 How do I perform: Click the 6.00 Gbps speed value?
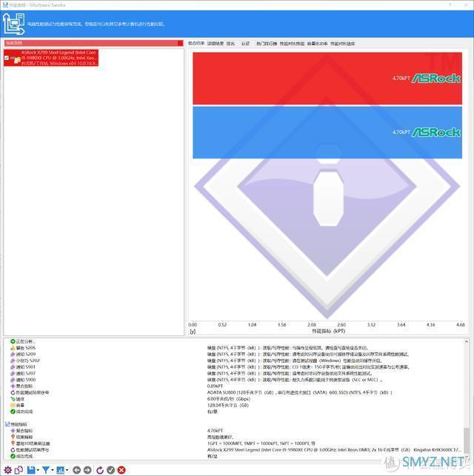coord(229,399)
